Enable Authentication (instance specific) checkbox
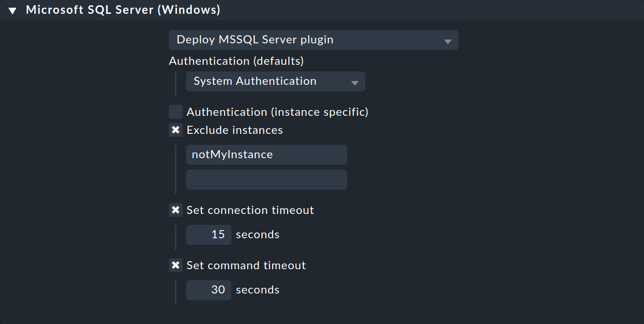The width and height of the screenshot is (644, 324). (x=176, y=112)
